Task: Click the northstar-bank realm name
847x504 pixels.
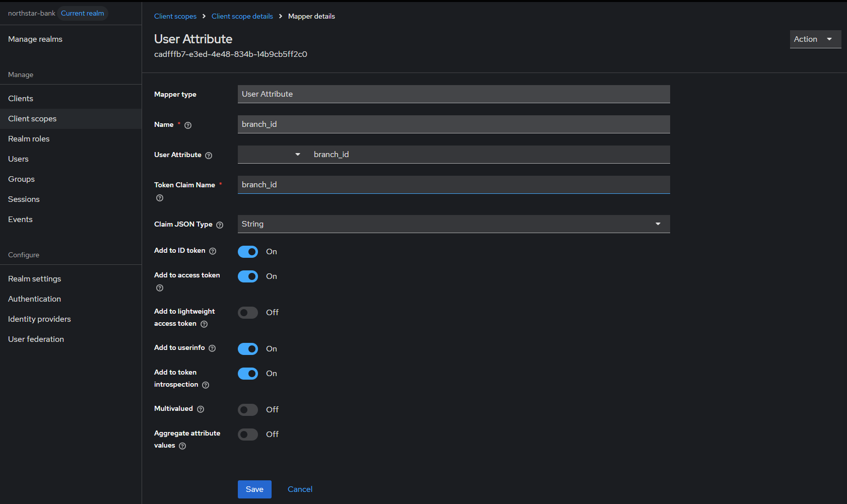Action: coord(32,13)
